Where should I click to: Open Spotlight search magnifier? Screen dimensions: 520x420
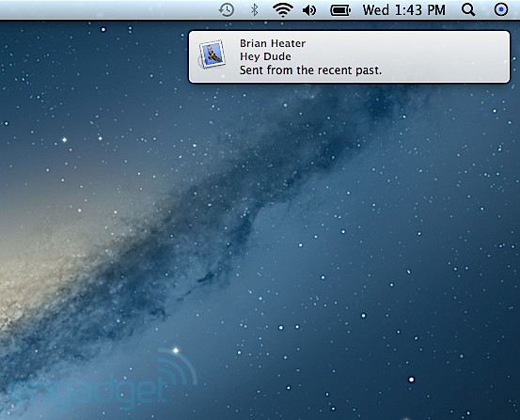(468, 10)
